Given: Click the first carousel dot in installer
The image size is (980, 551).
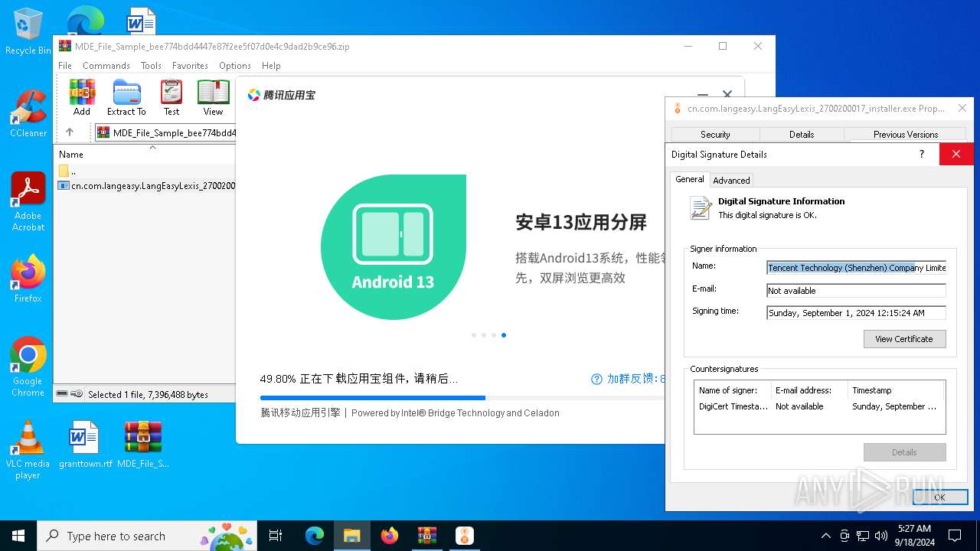Looking at the screenshot, I should pyautogui.click(x=474, y=335).
